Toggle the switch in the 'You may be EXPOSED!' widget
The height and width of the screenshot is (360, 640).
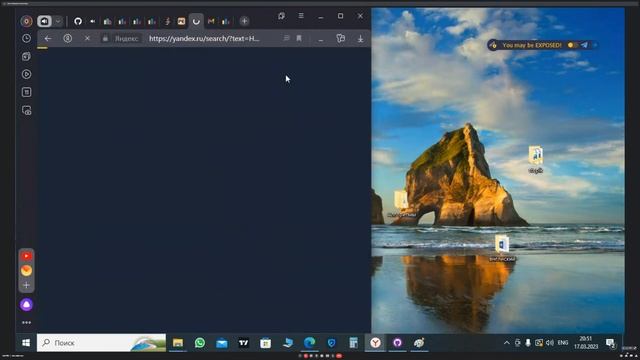pos(573,45)
